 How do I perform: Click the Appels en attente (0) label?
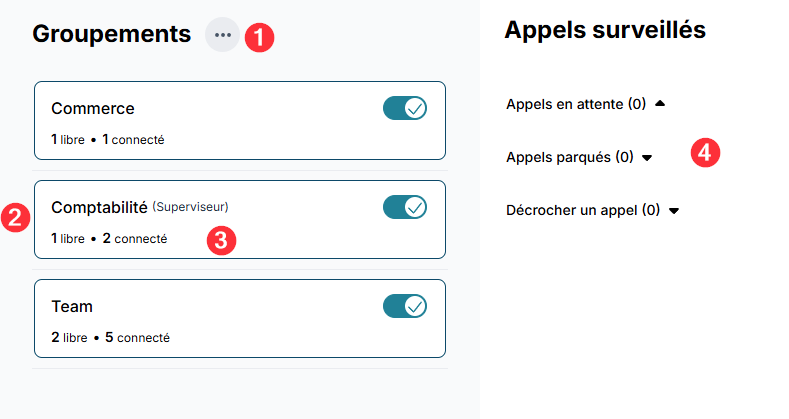576,104
